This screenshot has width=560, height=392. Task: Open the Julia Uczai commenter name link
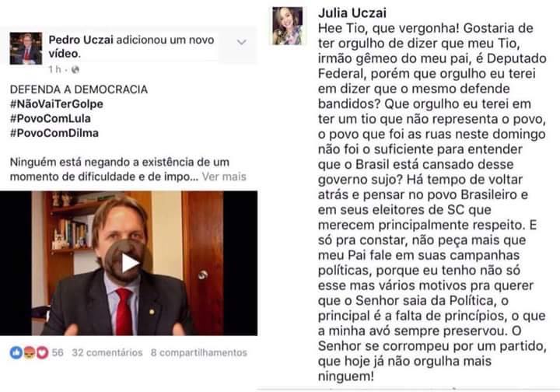[x=352, y=13]
